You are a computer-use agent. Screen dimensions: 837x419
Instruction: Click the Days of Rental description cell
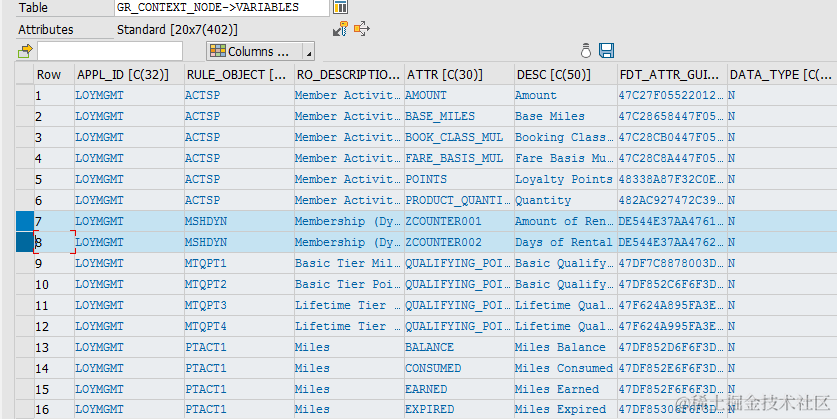566,242
